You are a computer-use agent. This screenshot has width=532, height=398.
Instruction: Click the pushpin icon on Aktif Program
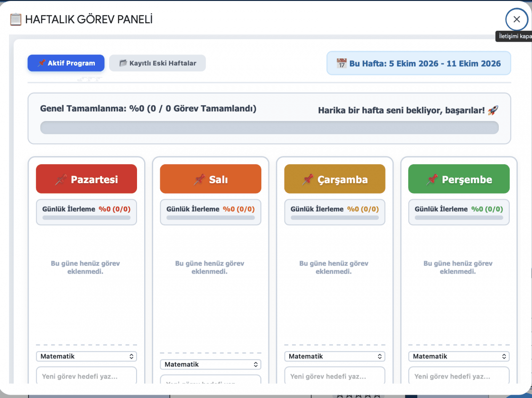click(x=41, y=63)
